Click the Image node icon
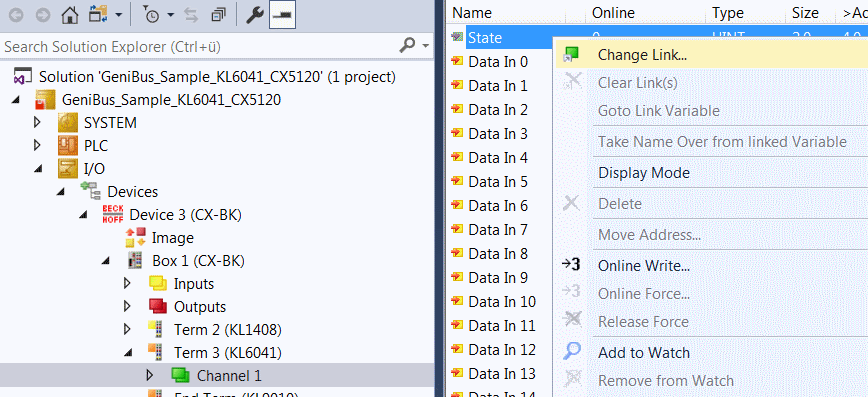This screenshot has height=397, width=868. pyautogui.click(x=136, y=238)
